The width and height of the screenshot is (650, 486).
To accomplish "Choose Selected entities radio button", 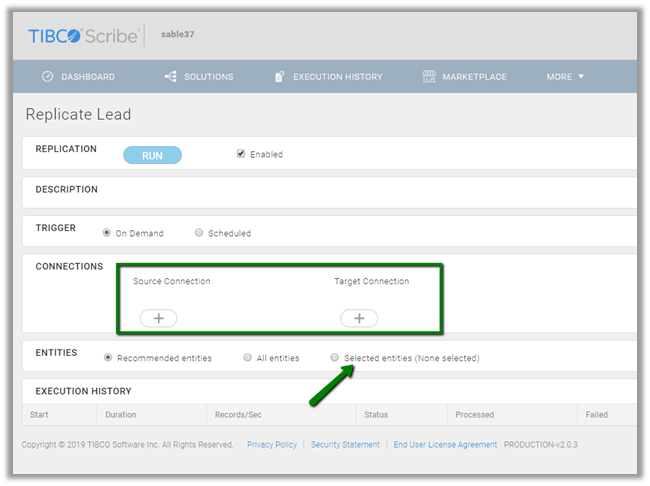I will click(335, 357).
